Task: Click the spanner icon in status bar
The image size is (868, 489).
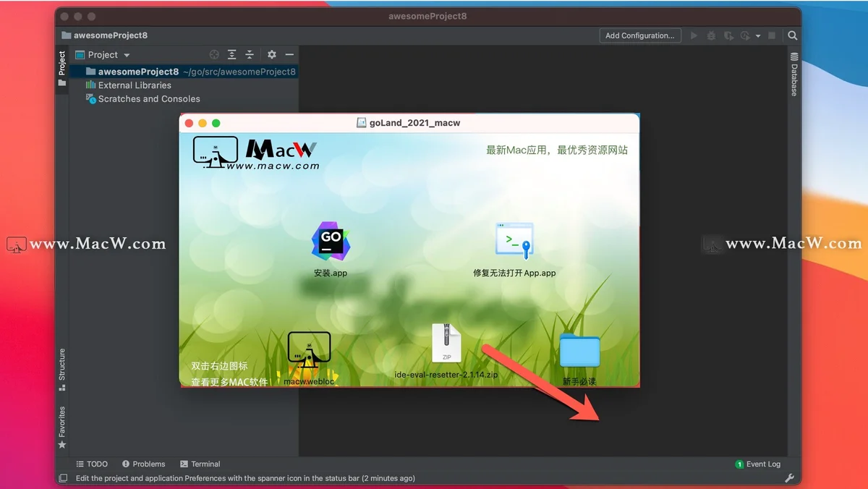Action: (x=789, y=478)
